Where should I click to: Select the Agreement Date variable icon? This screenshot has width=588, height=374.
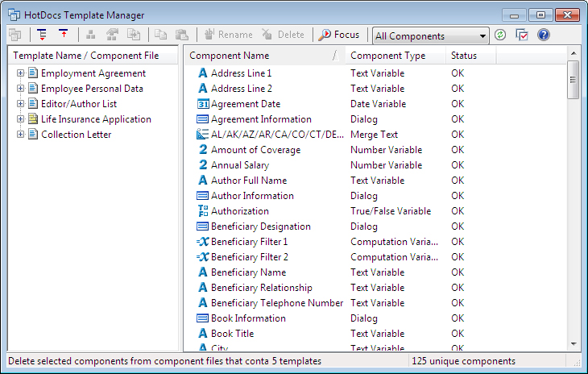(202, 104)
